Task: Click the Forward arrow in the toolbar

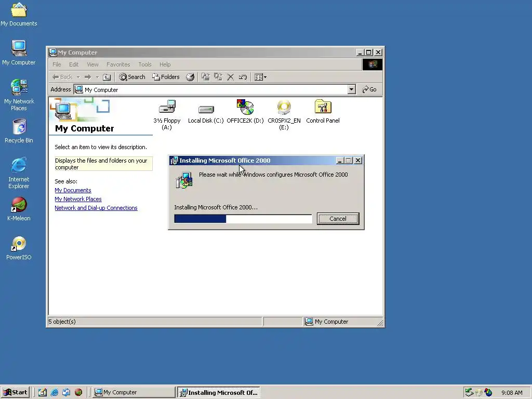Action: (88, 77)
